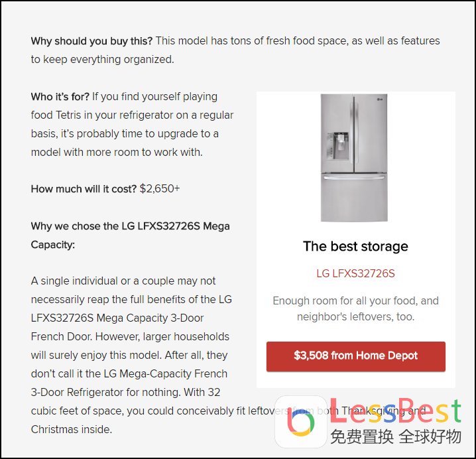The height and width of the screenshot is (459, 476).
Task: Click "The best storage" card heading
Action: pyautogui.click(x=355, y=247)
